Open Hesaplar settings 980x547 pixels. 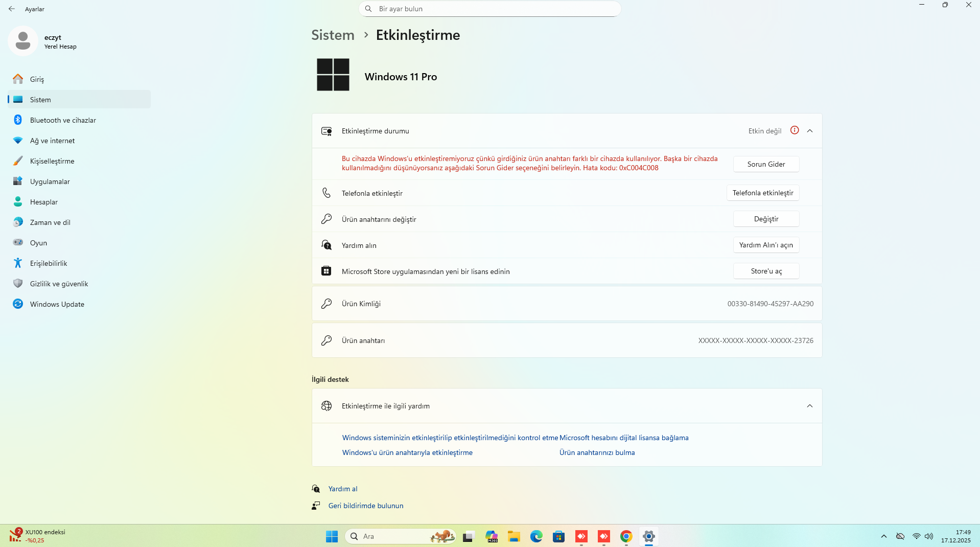[x=79, y=202]
